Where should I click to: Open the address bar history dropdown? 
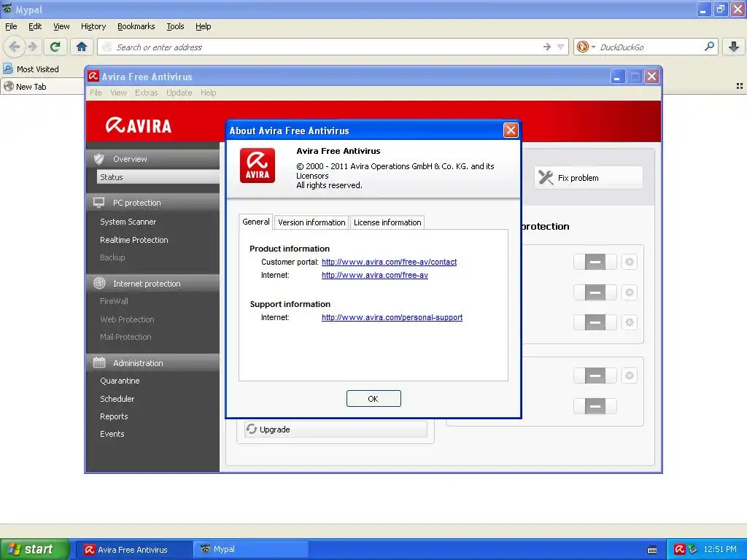[x=561, y=47]
